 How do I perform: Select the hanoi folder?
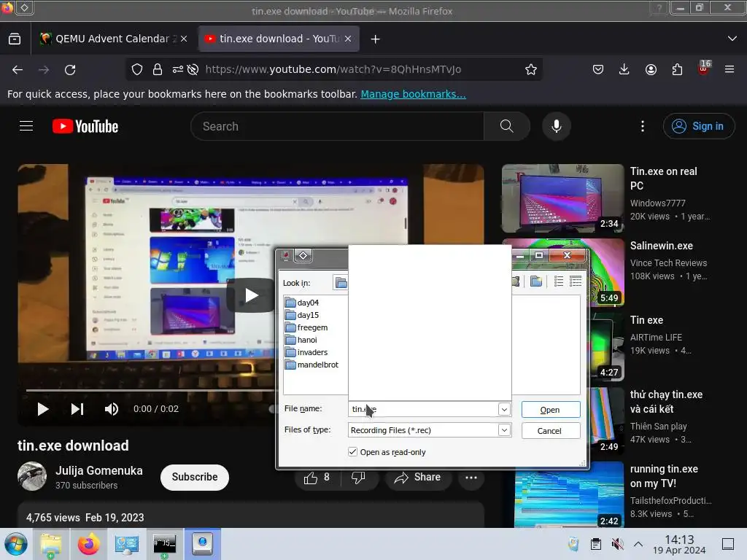point(301,340)
